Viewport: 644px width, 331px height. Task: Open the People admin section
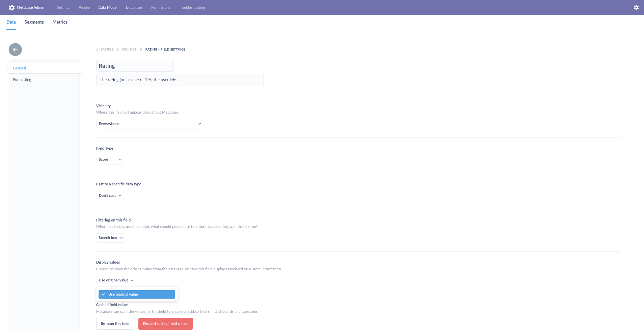click(x=84, y=7)
